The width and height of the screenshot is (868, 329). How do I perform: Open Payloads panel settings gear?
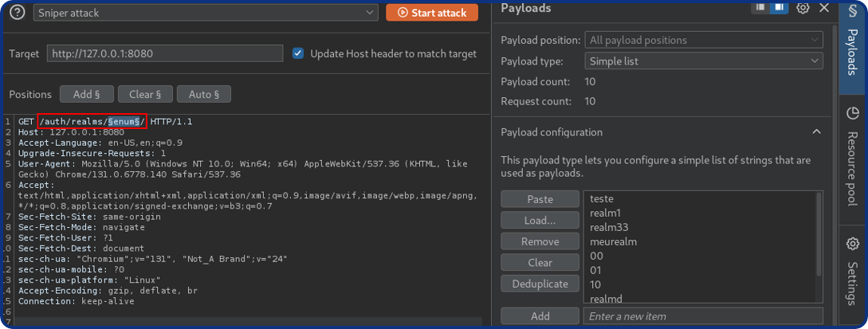(803, 8)
